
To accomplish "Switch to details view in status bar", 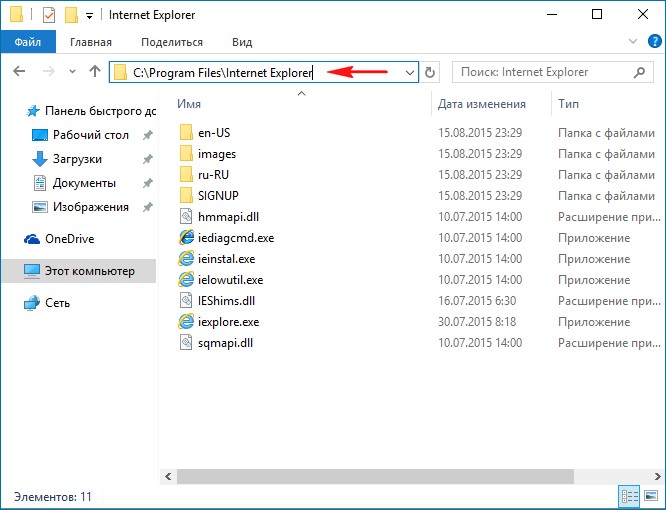I will (630, 496).
